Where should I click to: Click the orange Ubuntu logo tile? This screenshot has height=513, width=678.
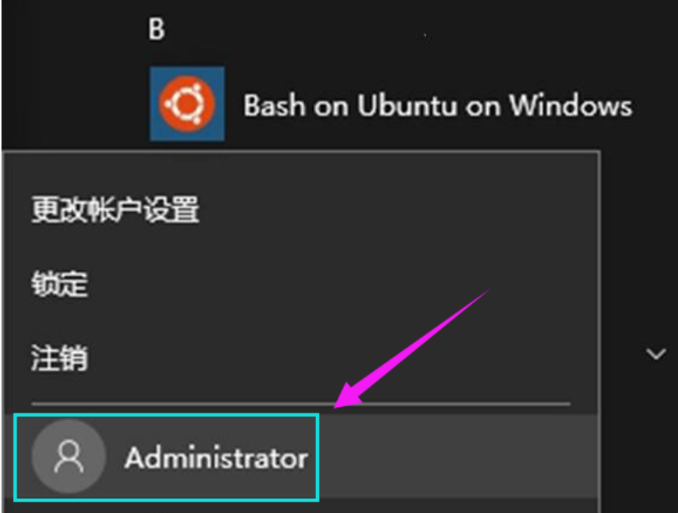[187, 104]
